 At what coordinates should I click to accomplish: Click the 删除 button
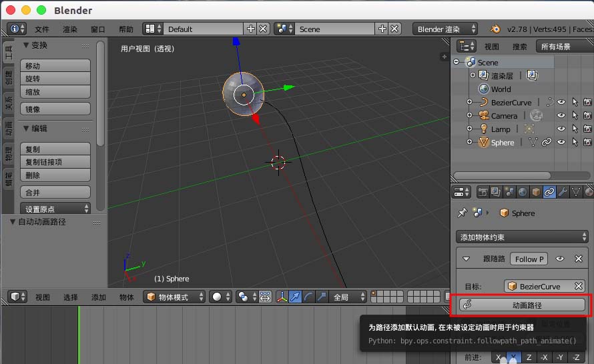click(x=55, y=175)
